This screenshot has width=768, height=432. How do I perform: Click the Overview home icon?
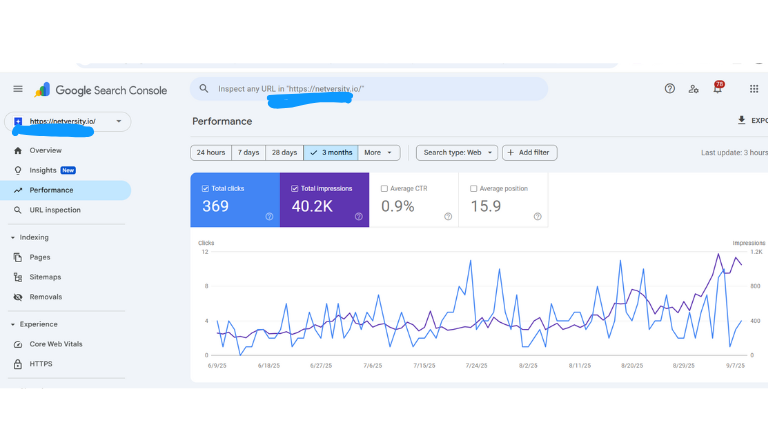pyautogui.click(x=18, y=150)
